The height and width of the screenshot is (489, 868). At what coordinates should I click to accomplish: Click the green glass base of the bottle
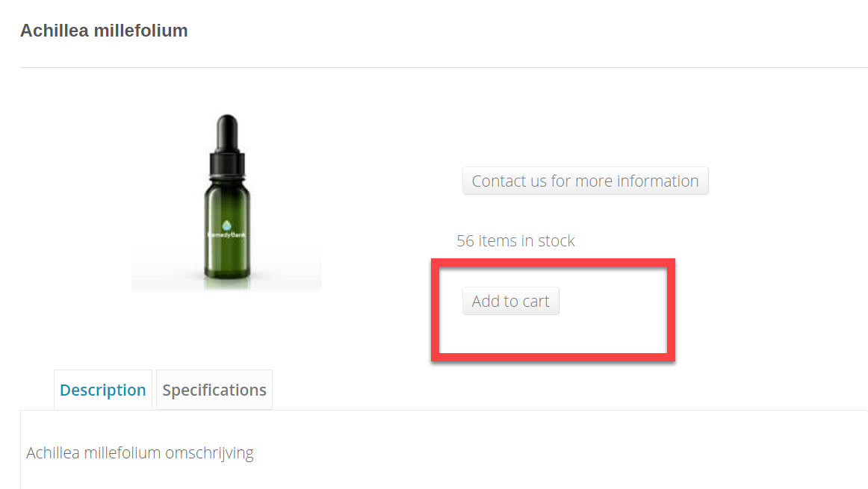226,265
